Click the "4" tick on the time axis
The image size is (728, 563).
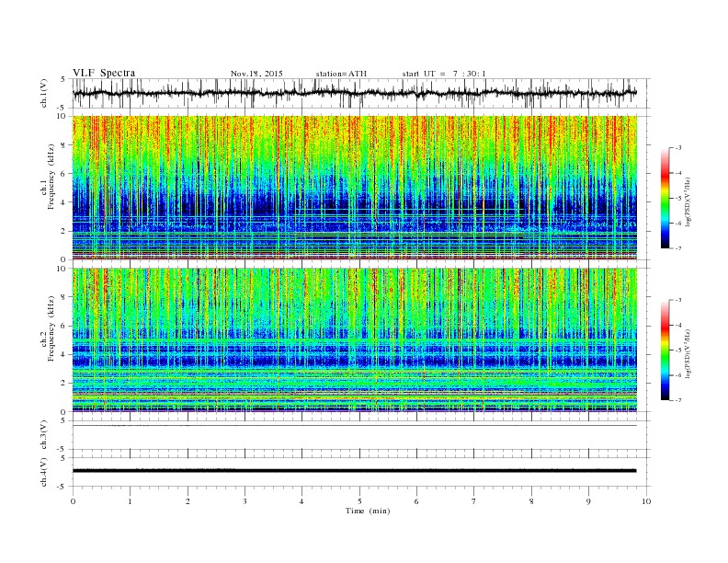[301, 501]
